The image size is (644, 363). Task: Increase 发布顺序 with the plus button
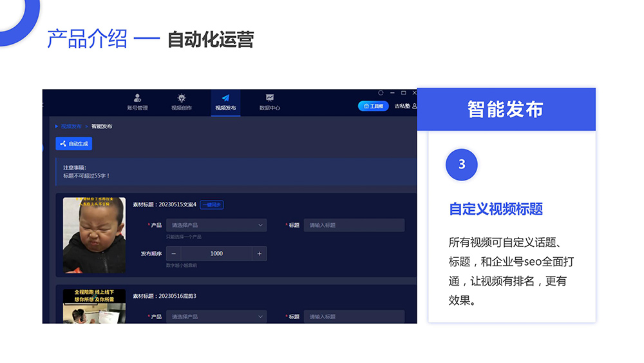click(259, 253)
